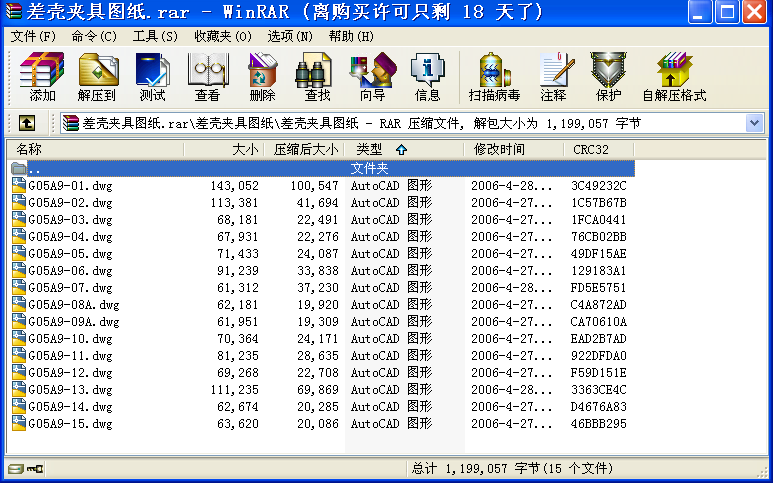Click the 删除 (Delete) toolbar icon
The width and height of the screenshot is (773, 483).
(x=262, y=77)
